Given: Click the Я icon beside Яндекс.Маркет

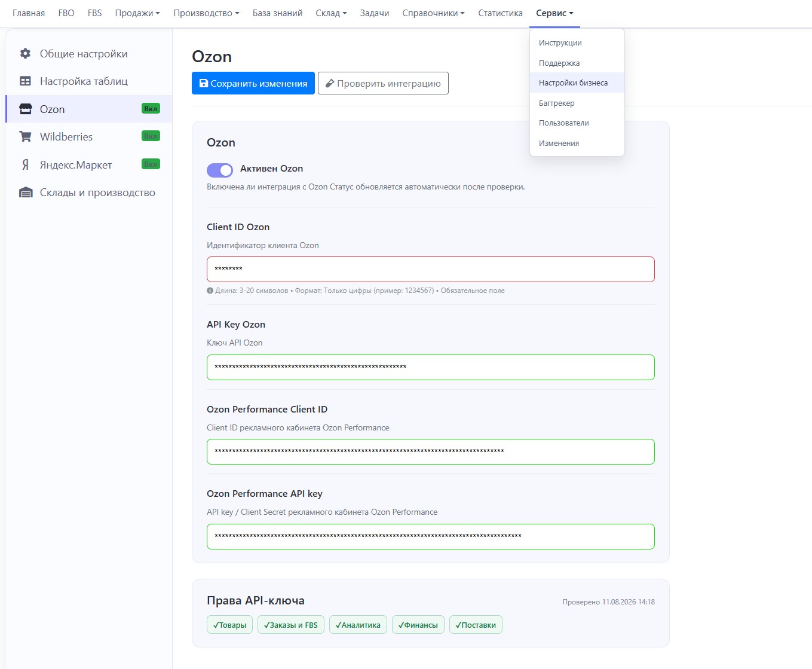Looking at the screenshot, I should [25, 165].
